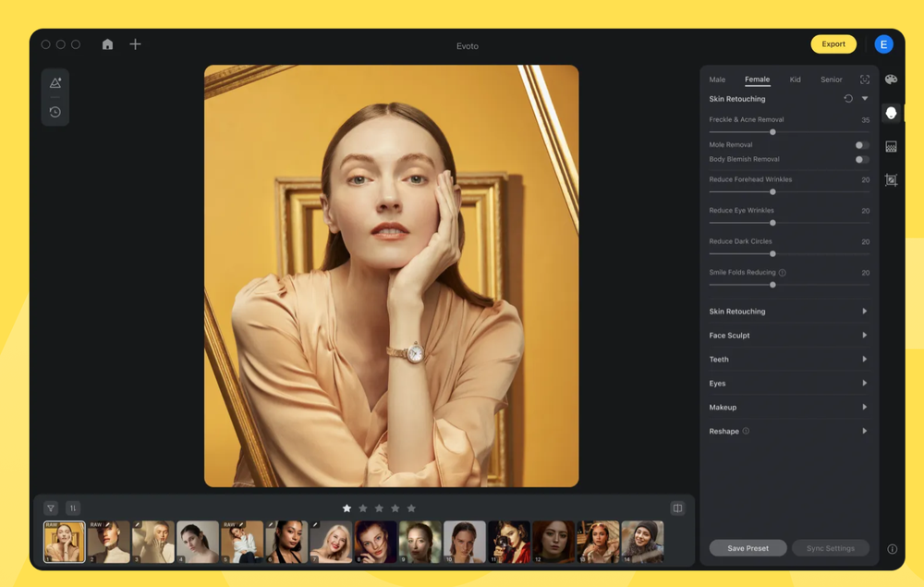Go to the home screen icon
924x587 pixels.
(107, 44)
